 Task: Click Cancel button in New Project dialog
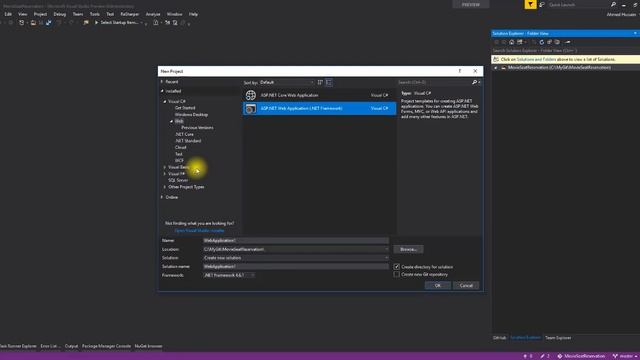tap(466, 285)
